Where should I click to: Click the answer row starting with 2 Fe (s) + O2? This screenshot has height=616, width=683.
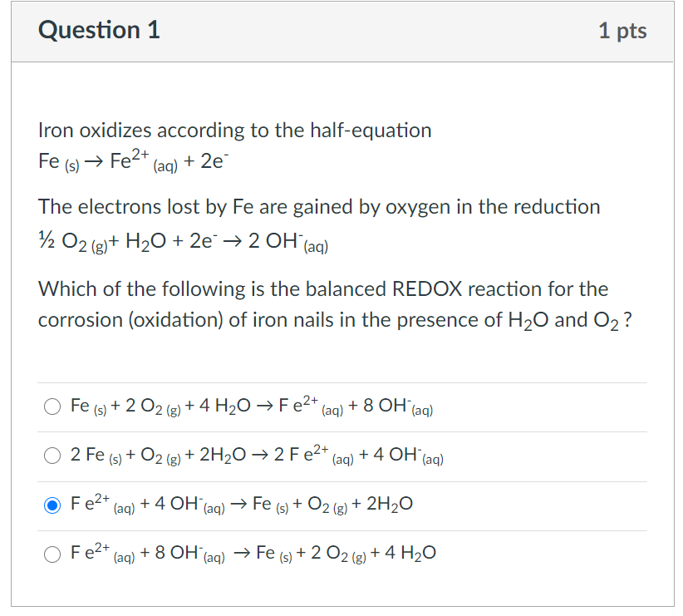(249, 456)
